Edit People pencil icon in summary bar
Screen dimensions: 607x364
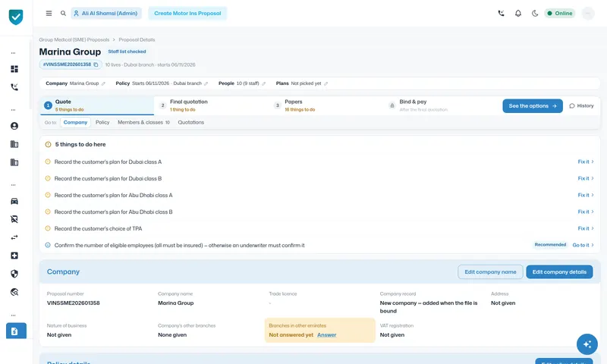pos(263,83)
